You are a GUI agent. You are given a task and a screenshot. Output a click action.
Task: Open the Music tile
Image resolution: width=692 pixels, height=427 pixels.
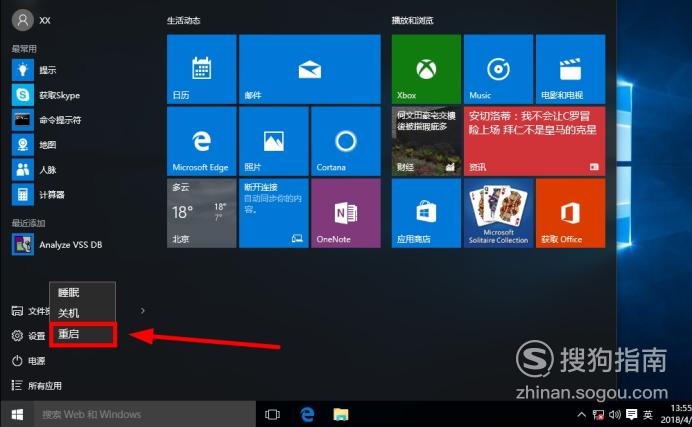(x=498, y=69)
